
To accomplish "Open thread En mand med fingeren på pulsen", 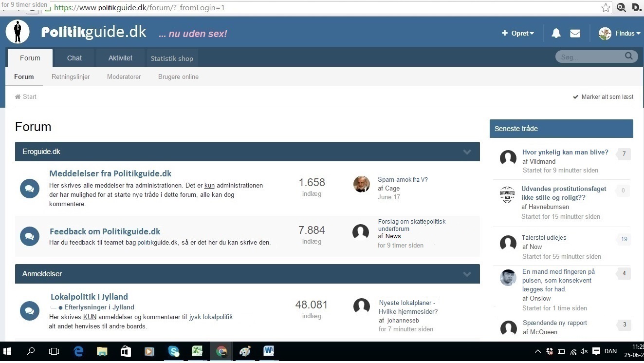I will point(558,280).
